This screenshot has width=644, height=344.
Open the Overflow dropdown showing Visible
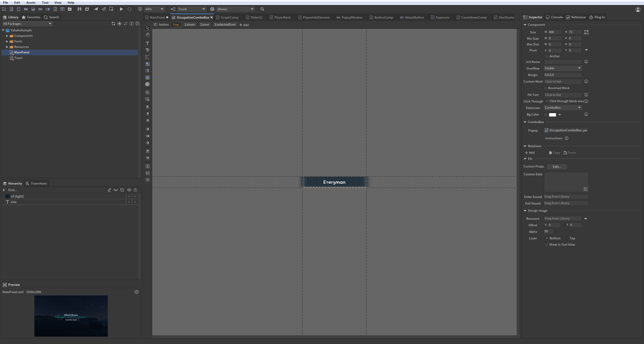point(562,68)
